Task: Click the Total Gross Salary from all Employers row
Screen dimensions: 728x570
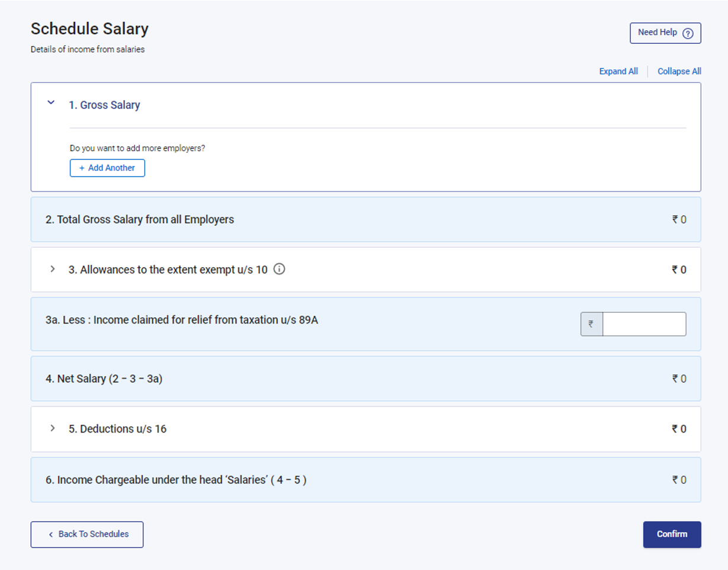Action: (x=140, y=220)
